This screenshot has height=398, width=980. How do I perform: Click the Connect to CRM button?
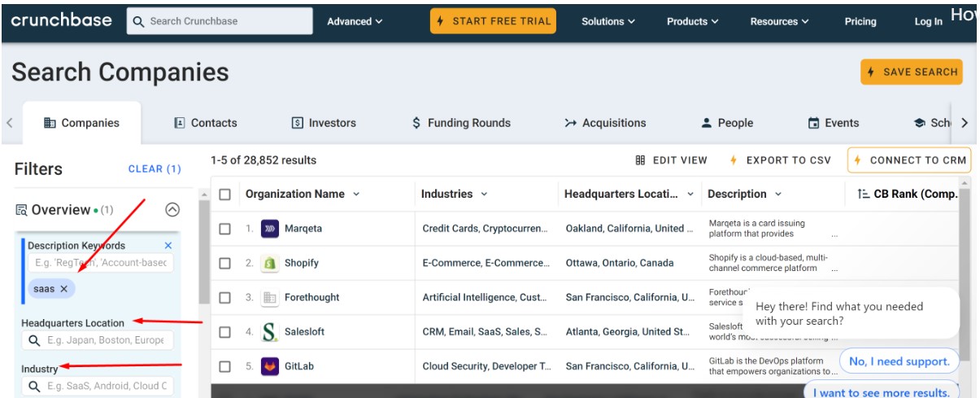(x=908, y=160)
